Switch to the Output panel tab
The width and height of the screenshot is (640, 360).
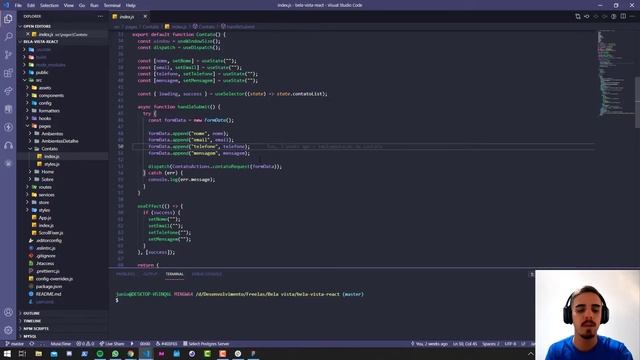coord(150,274)
